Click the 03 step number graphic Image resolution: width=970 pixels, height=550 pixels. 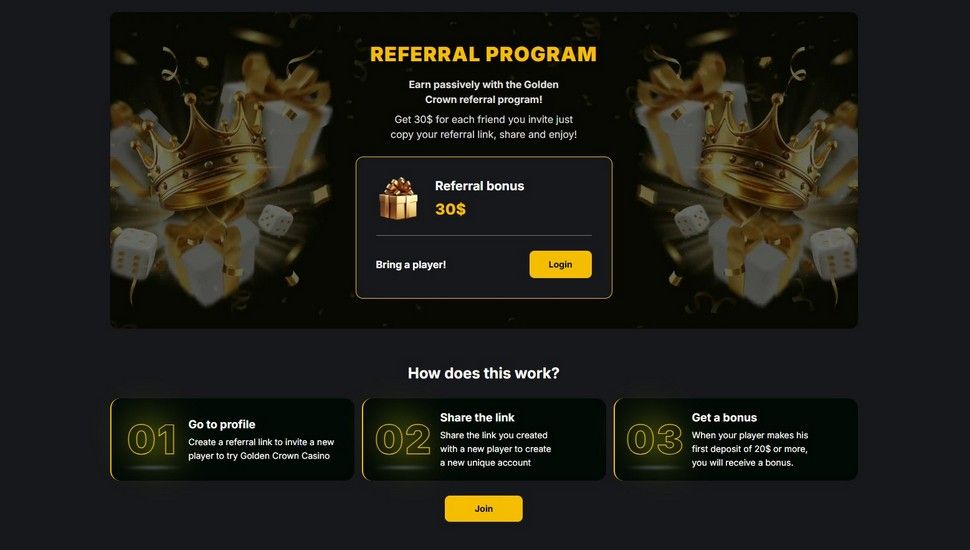point(654,440)
